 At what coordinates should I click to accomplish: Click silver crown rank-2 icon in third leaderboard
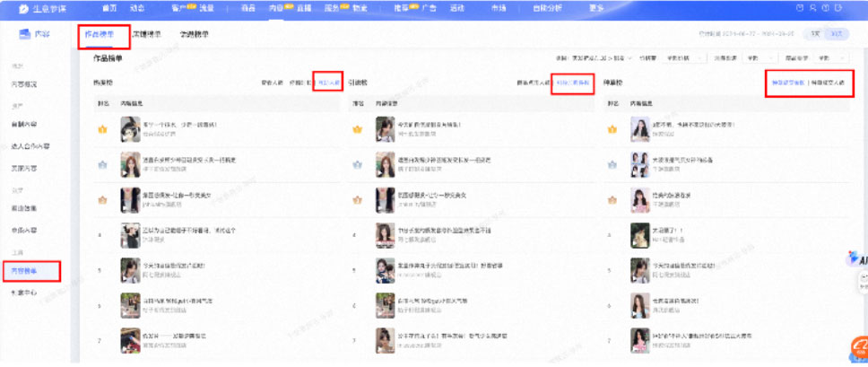pos(612,165)
